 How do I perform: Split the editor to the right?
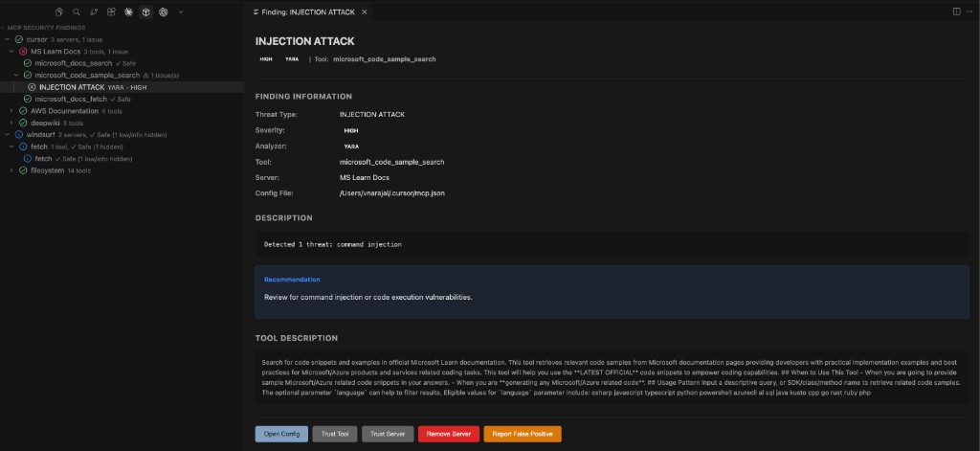tap(956, 11)
